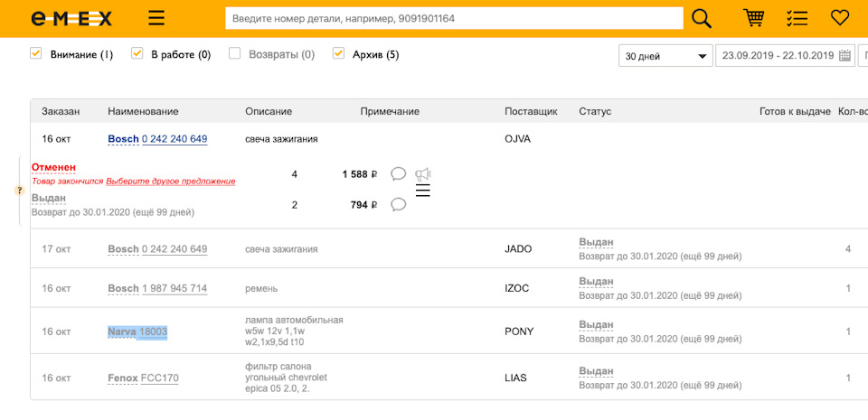This screenshot has height=420, width=868.
Task: Click the Emex logo
Action: tap(71, 18)
